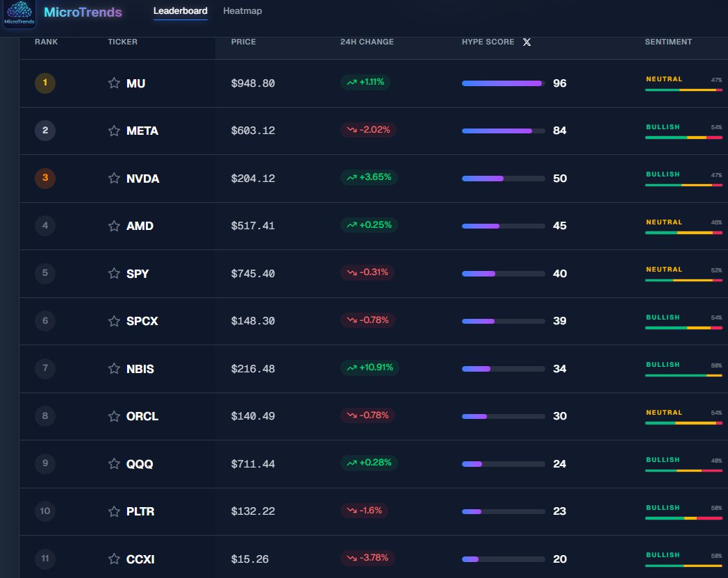The width and height of the screenshot is (728, 578).
Task: Click the +10.91% change pill for NBIS
Action: 370,368
